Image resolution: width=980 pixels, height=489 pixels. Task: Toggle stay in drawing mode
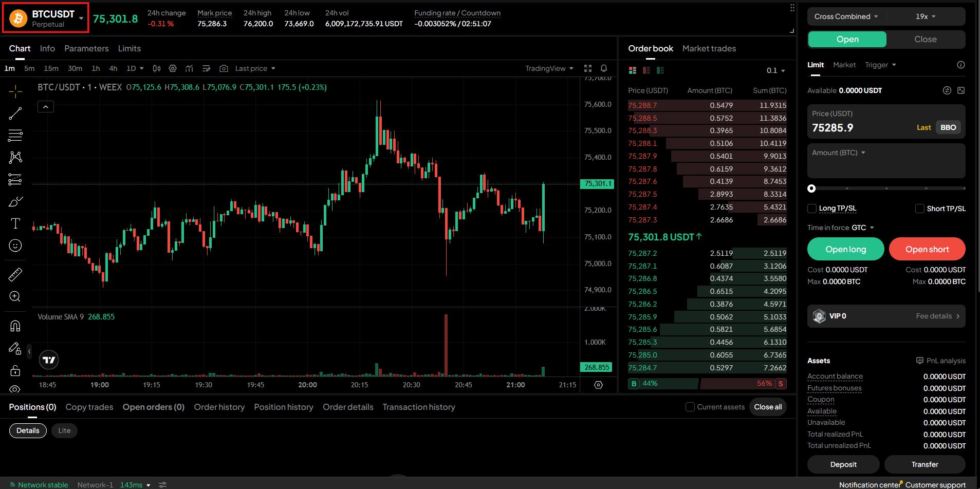[x=15, y=348]
